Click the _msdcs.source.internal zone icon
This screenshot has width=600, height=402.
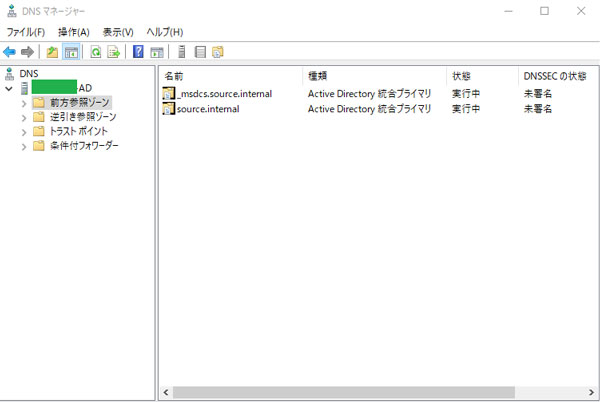point(168,94)
